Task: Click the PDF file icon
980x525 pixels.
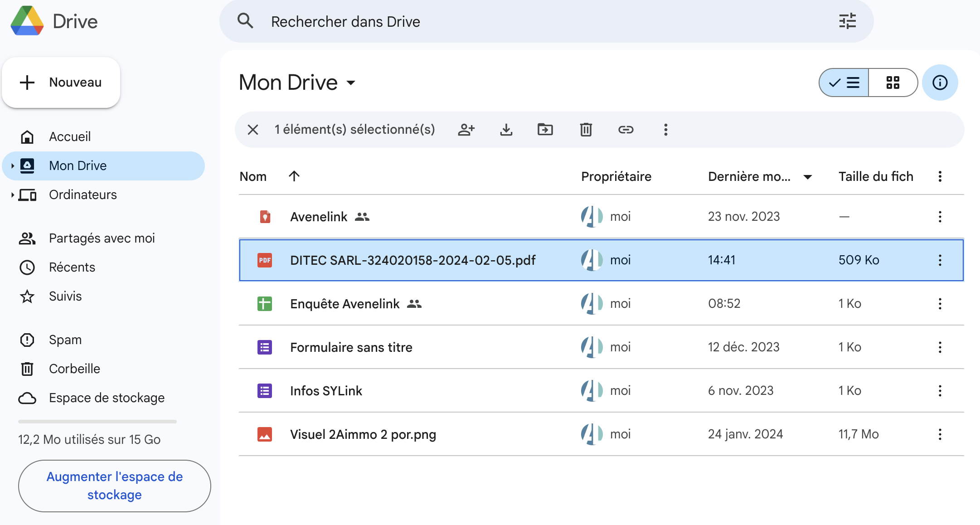Action: click(265, 260)
